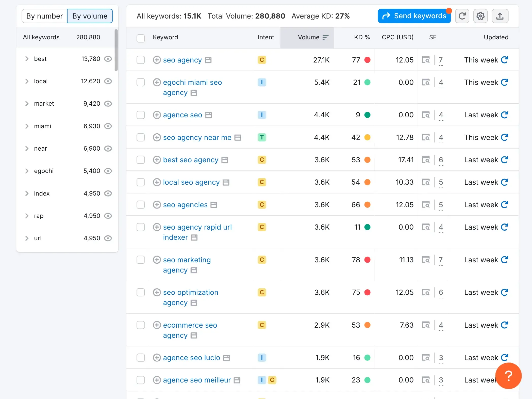Screen dimensions: 532x399
Task: Sort by the Volume column header
Action: pos(308,37)
